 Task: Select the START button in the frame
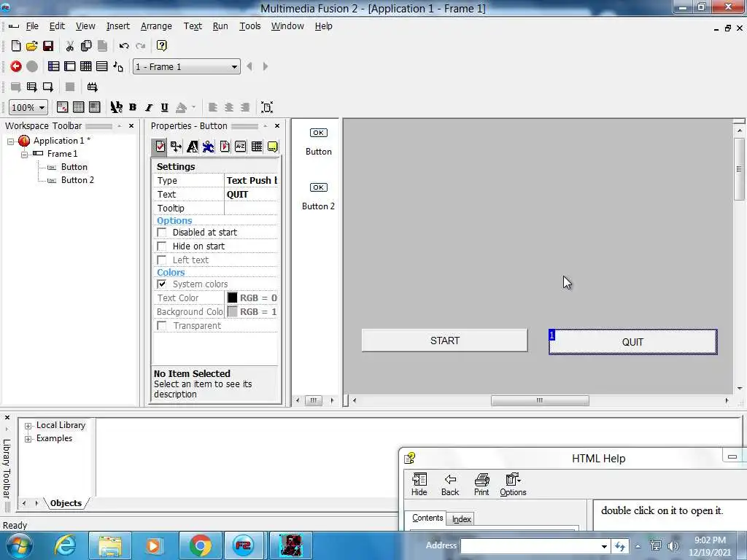pyautogui.click(x=444, y=341)
